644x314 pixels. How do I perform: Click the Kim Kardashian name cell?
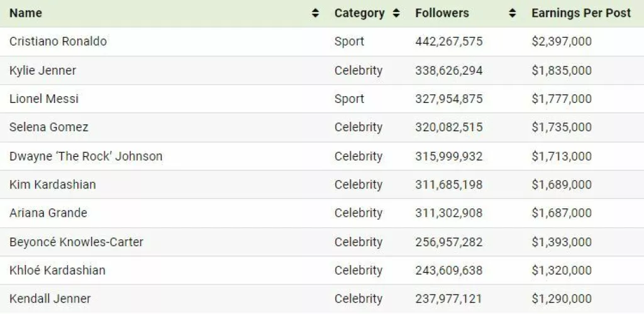[x=53, y=185]
